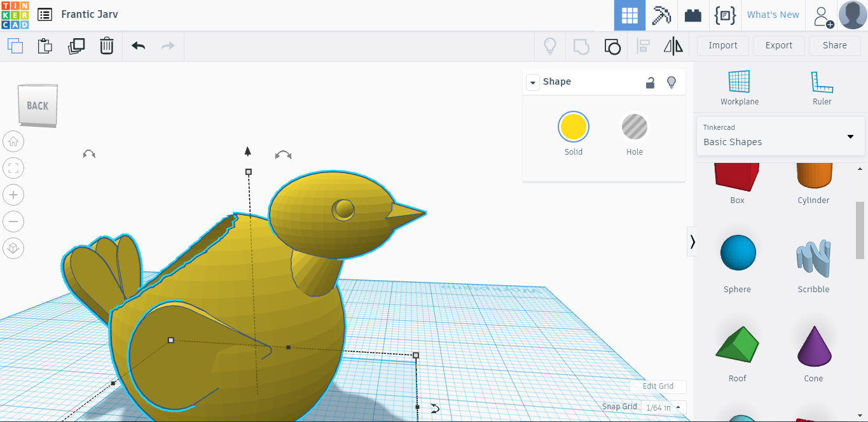
Task: Click the shapes panel scrollbar
Action: click(860, 231)
